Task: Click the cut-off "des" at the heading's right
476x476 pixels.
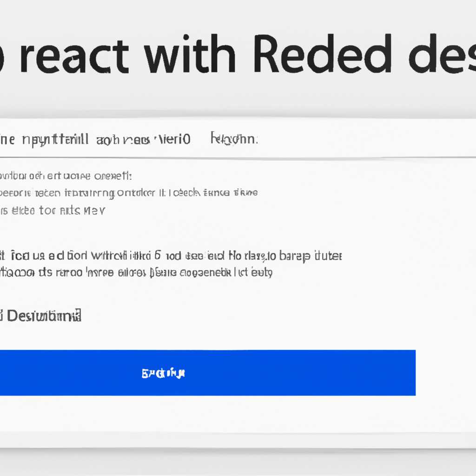Action: [443, 54]
